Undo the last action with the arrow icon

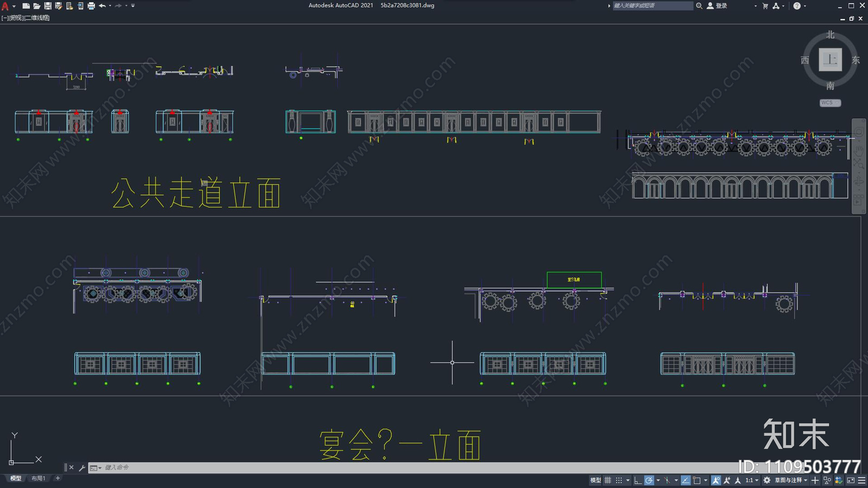pyautogui.click(x=102, y=6)
